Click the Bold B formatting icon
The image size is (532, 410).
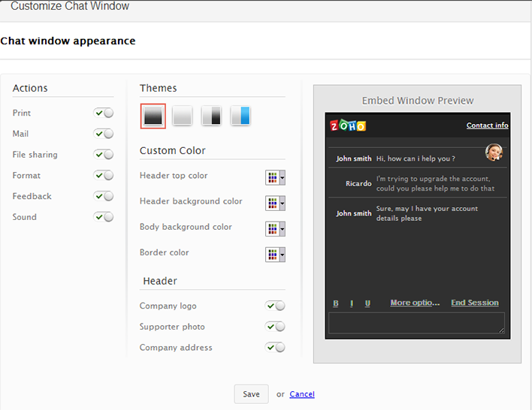tap(336, 303)
